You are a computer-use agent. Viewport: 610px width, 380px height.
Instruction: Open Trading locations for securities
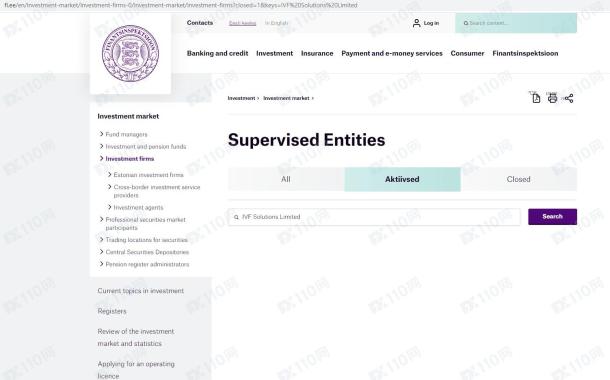pyautogui.click(x=143, y=240)
